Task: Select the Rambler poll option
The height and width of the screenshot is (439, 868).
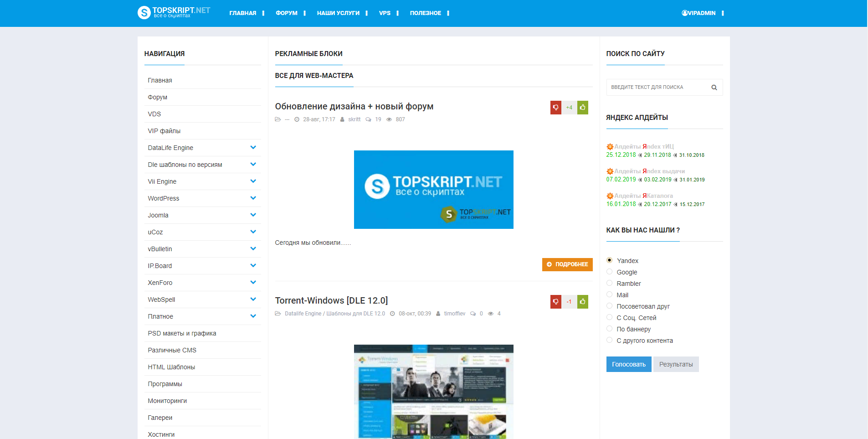Action: coord(609,283)
